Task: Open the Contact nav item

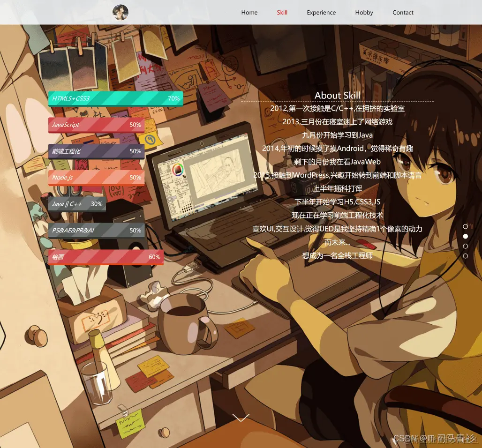Action: click(x=403, y=13)
